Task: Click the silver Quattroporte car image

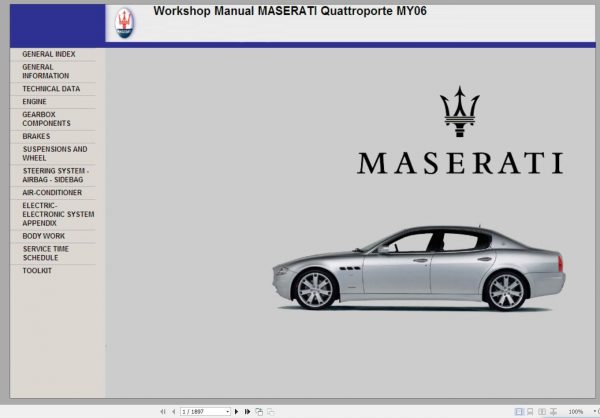Action: click(419, 268)
